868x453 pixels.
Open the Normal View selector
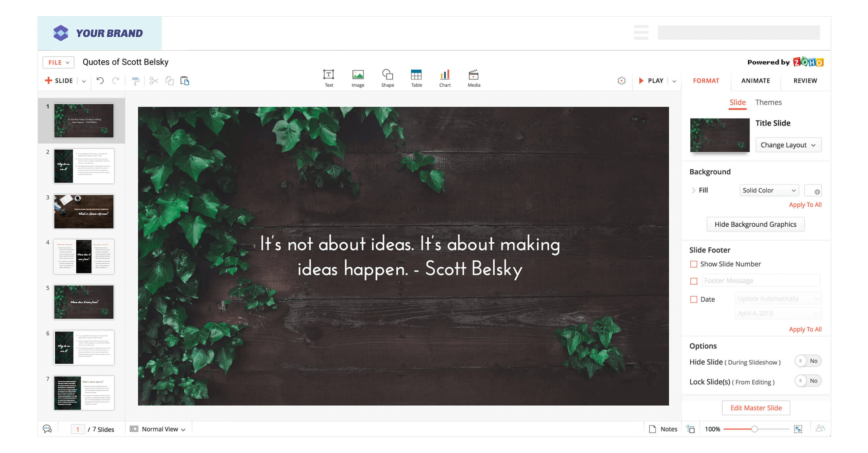tap(158, 429)
